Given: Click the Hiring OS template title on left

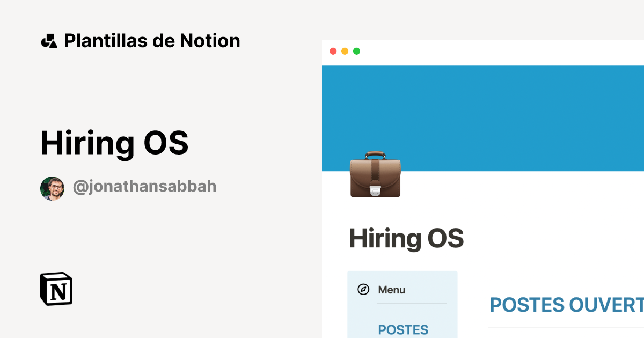Looking at the screenshot, I should (x=114, y=143).
